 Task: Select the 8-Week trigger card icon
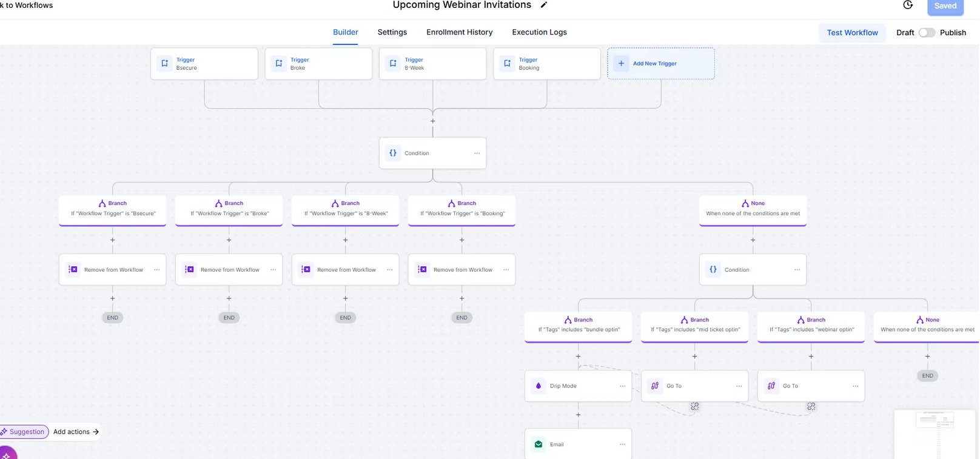coord(393,63)
